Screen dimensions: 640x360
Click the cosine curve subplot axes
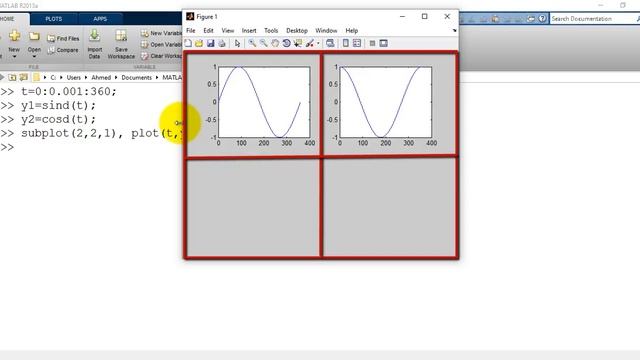click(x=386, y=102)
